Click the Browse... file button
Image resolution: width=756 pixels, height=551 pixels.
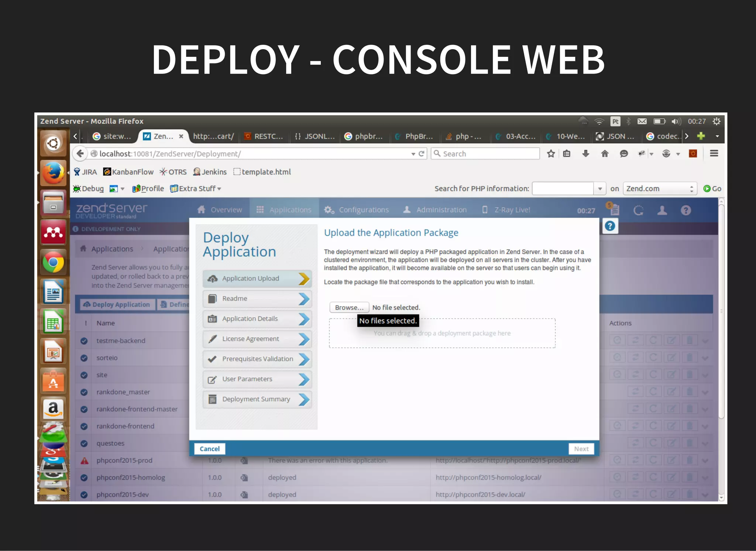349,307
